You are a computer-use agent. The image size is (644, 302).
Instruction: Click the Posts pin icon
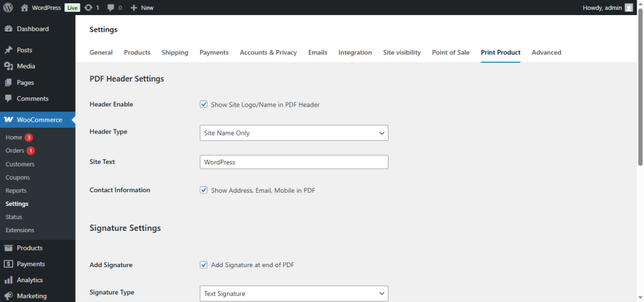(9, 50)
